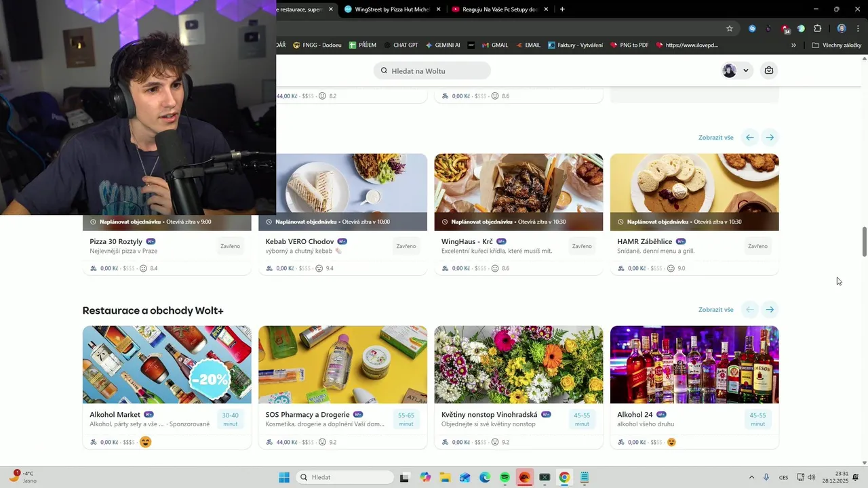Image resolution: width=868 pixels, height=488 pixels.
Task: Open the notification bell in the taskbar
Action: 856,477
